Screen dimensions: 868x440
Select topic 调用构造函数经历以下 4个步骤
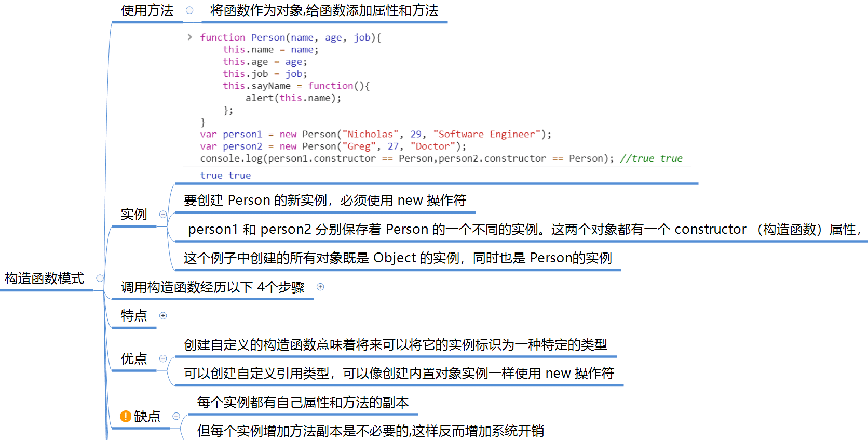[x=213, y=287]
